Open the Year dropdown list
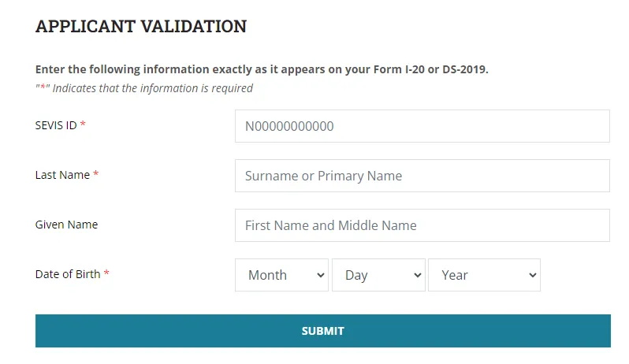The width and height of the screenshot is (629, 364). click(x=484, y=275)
